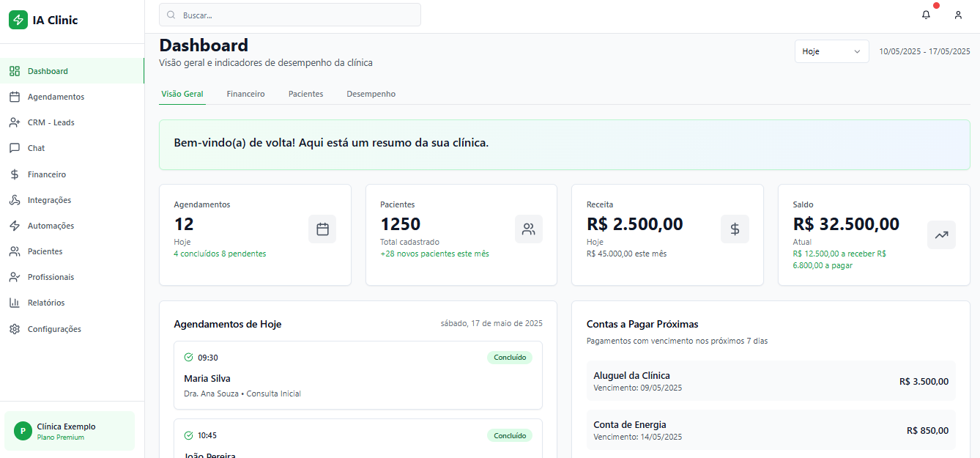Open the user profile icon in header
This screenshot has height=458, width=980.
point(958,15)
